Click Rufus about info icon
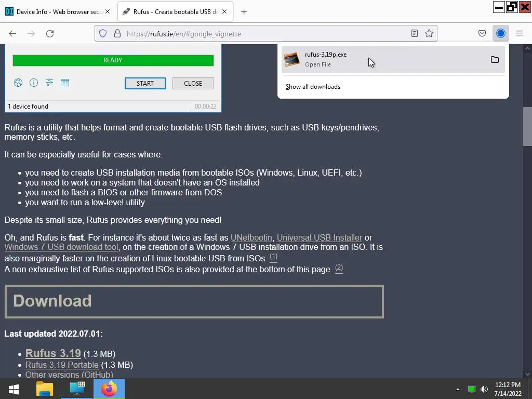532x399 pixels. 34,83
